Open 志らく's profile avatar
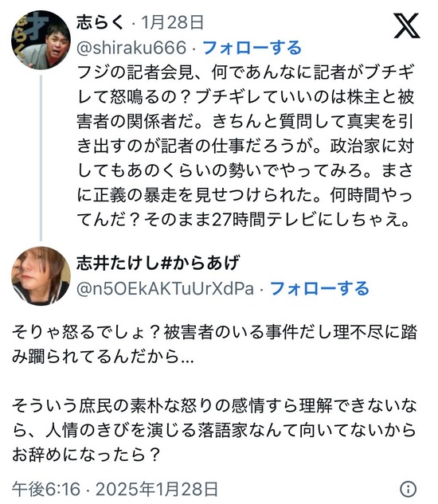The width and height of the screenshot is (438, 504). (41, 40)
